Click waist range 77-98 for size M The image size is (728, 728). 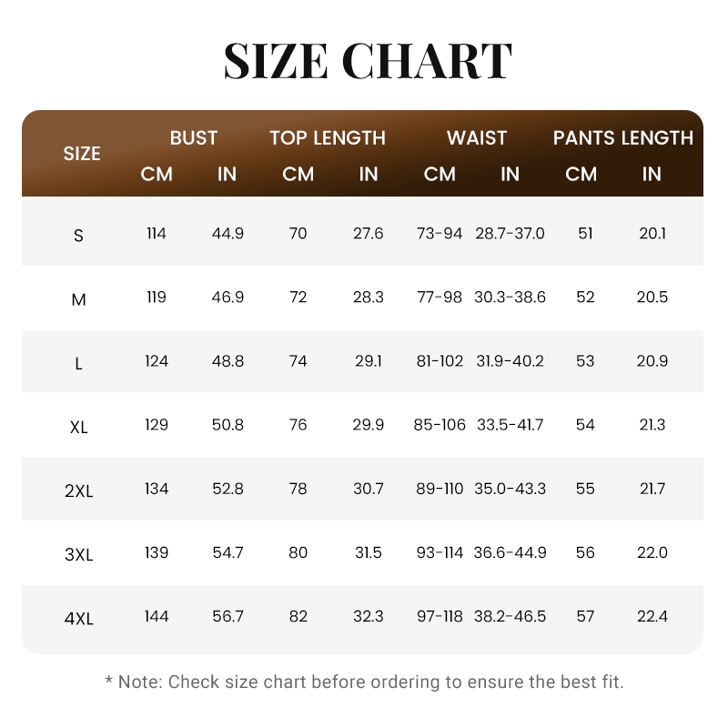click(x=440, y=297)
